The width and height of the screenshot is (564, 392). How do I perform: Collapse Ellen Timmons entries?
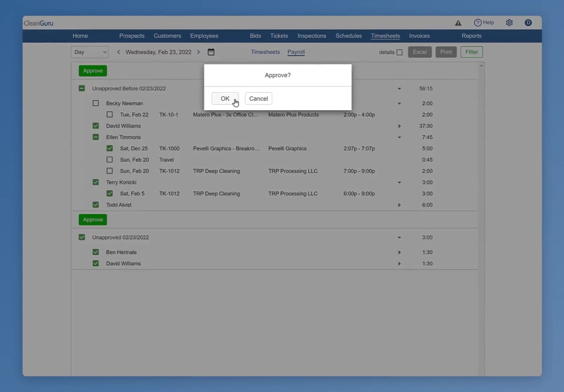tap(399, 137)
